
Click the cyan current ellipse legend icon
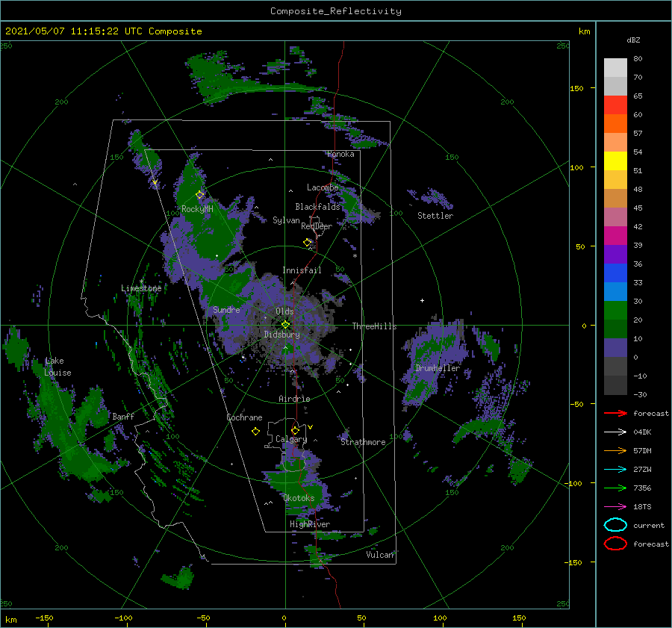pyautogui.click(x=615, y=525)
